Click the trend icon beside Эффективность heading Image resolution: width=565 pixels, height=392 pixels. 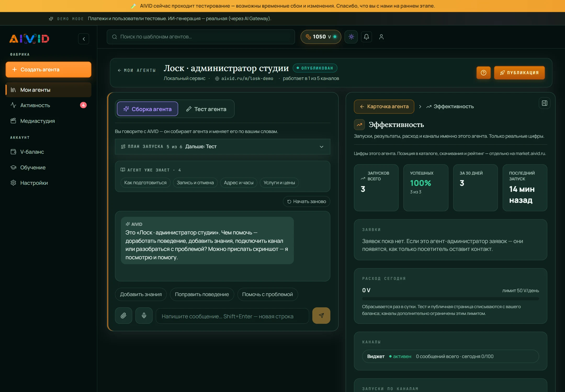pyautogui.click(x=359, y=125)
